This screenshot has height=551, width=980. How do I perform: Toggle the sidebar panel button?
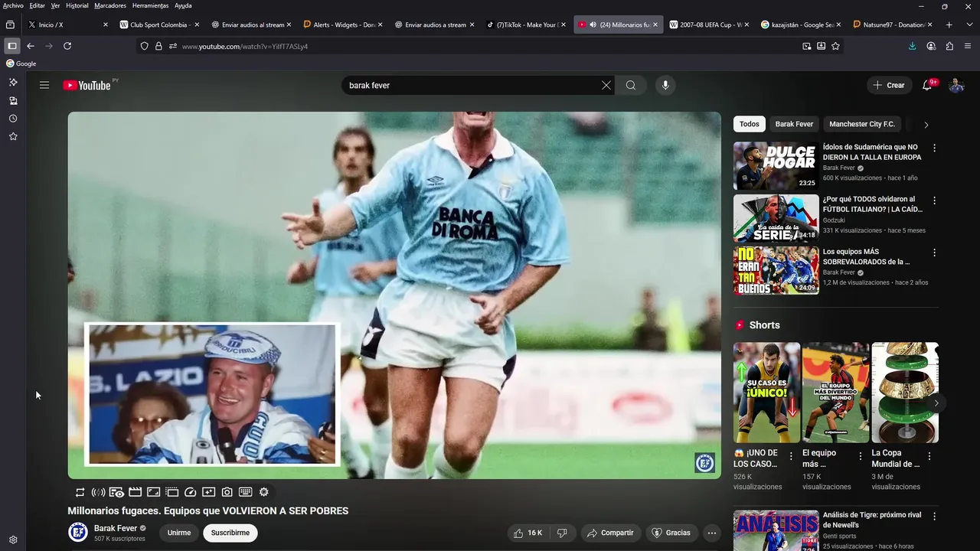pyautogui.click(x=12, y=46)
